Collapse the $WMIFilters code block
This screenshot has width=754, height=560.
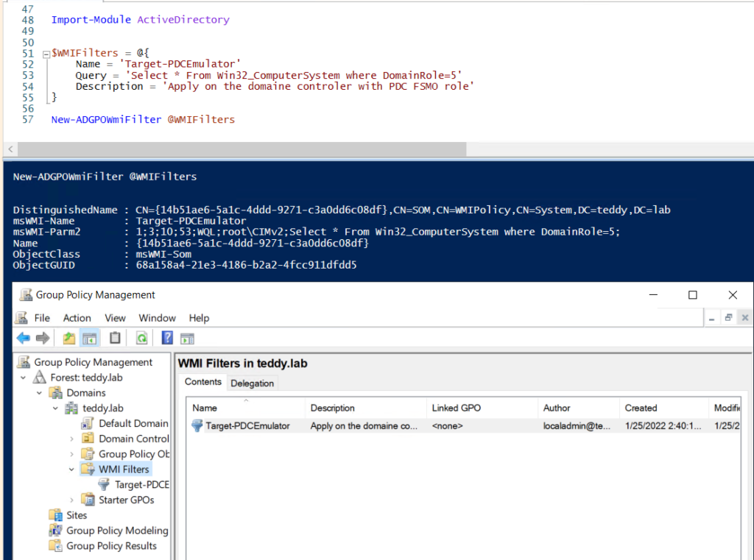click(46, 54)
